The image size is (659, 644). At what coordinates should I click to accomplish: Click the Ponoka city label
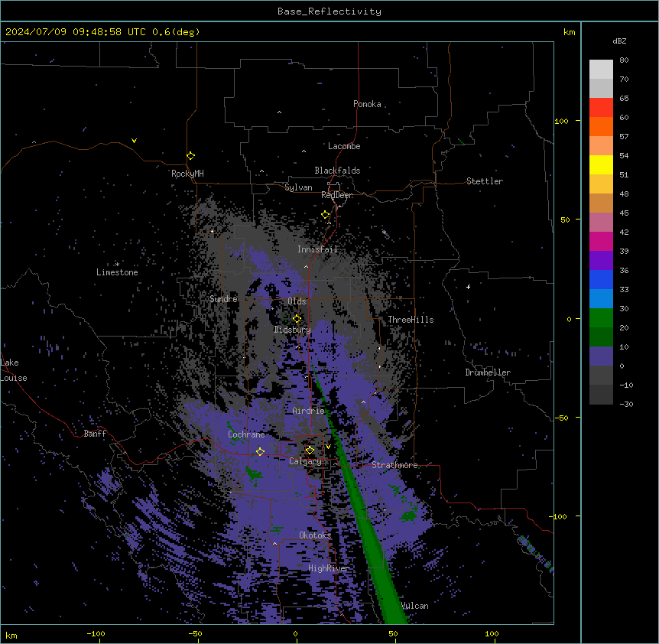367,104
